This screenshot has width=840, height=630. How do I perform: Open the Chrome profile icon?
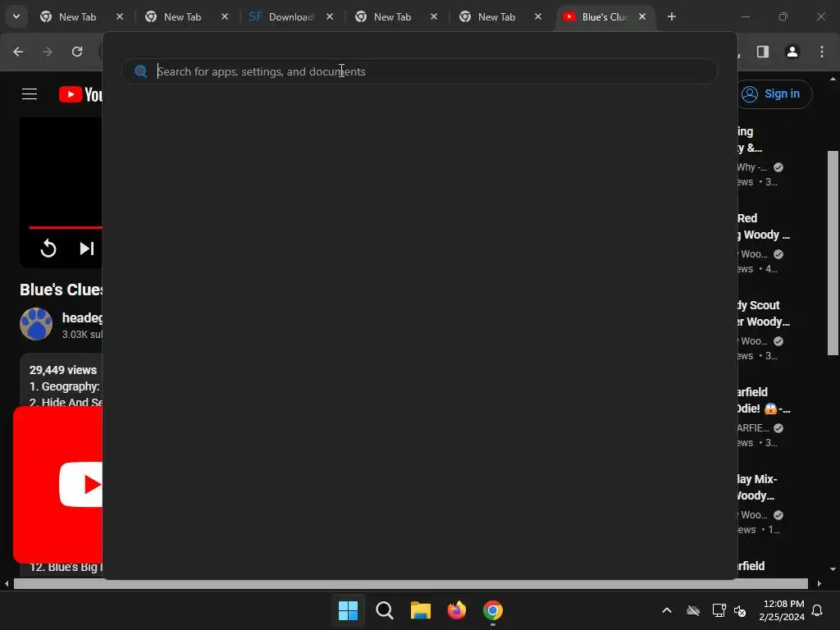pyautogui.click(x=792, y=52)
